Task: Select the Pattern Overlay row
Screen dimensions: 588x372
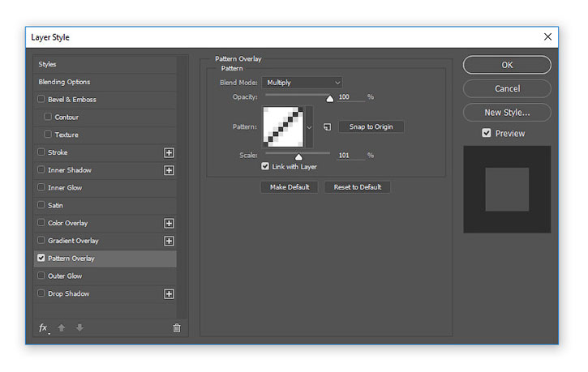Action: coord(105,259)
